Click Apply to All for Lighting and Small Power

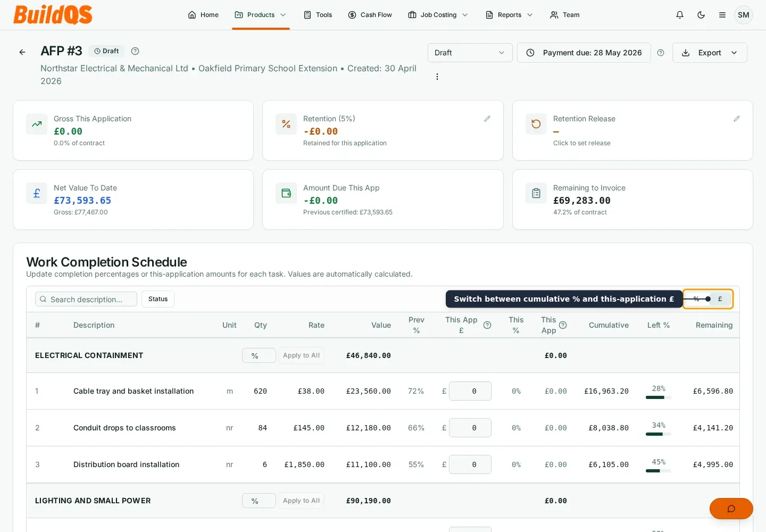point(302,501)
